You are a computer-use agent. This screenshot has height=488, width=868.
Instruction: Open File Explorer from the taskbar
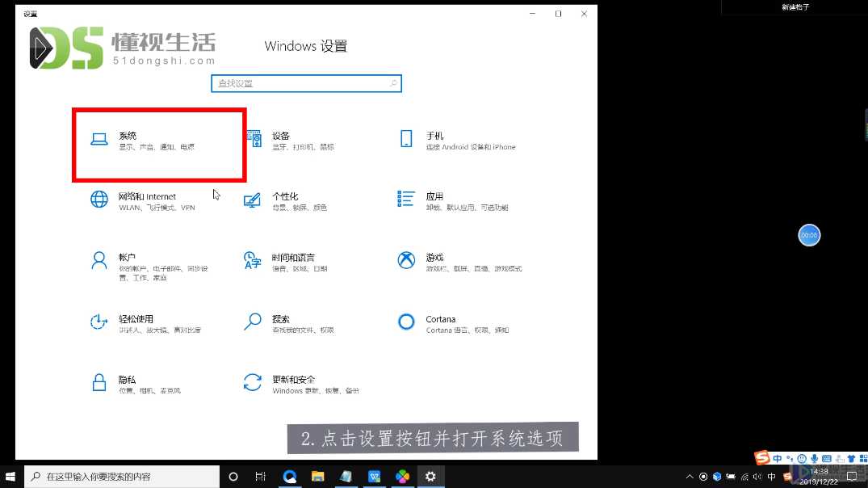click(x=318, y=477)
